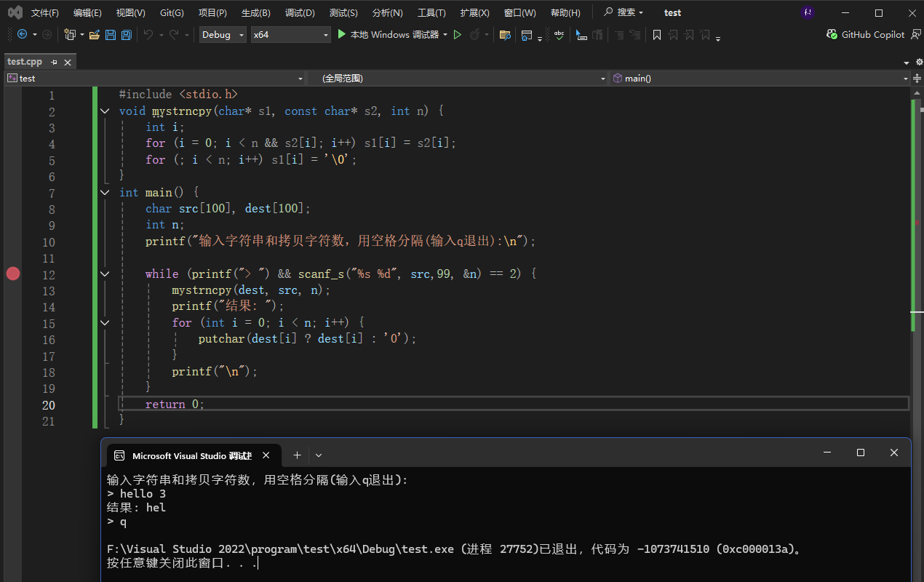This screenshot has width=924, height=582.
Task: Open the (全局范围) scope dropdown
Action: click(458, 78)
